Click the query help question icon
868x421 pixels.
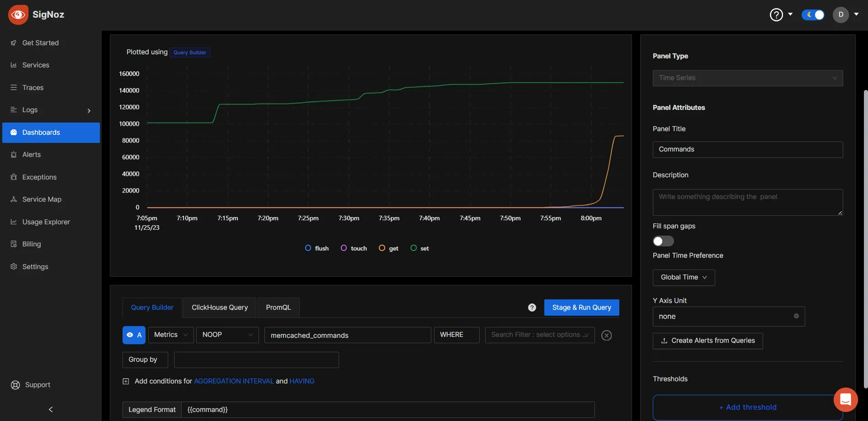(532, 307)
